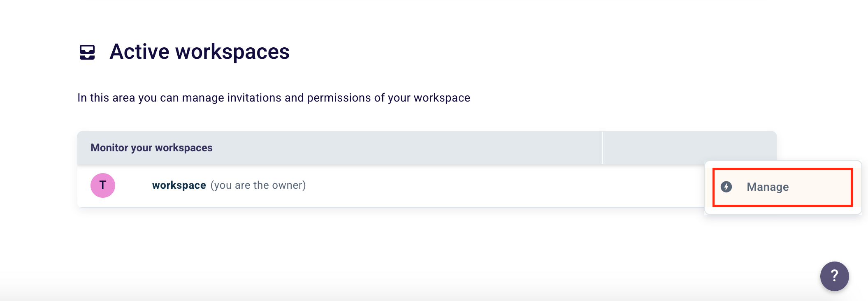The image size is (868, 301).
Task: Click the tray icon beside Active workspaces heading
Action: 88,51
